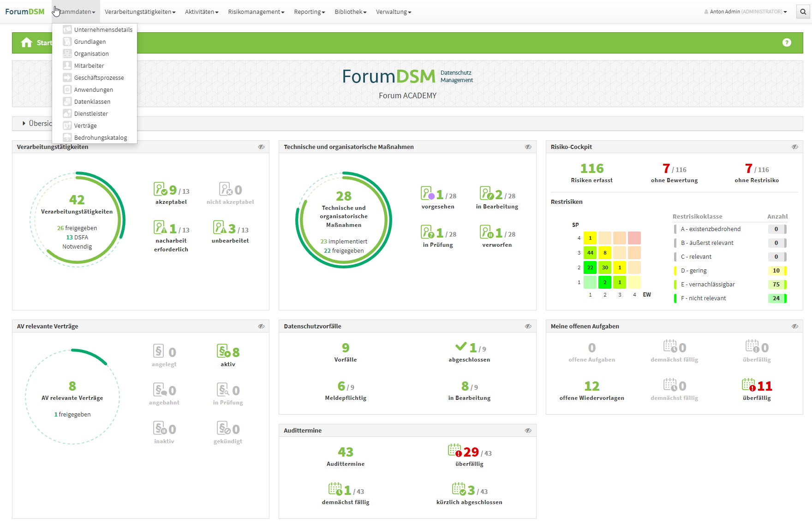Choose Bedrohungskatalog in the open menu
The image size is (812, 523).
click(x=100, y=138)
